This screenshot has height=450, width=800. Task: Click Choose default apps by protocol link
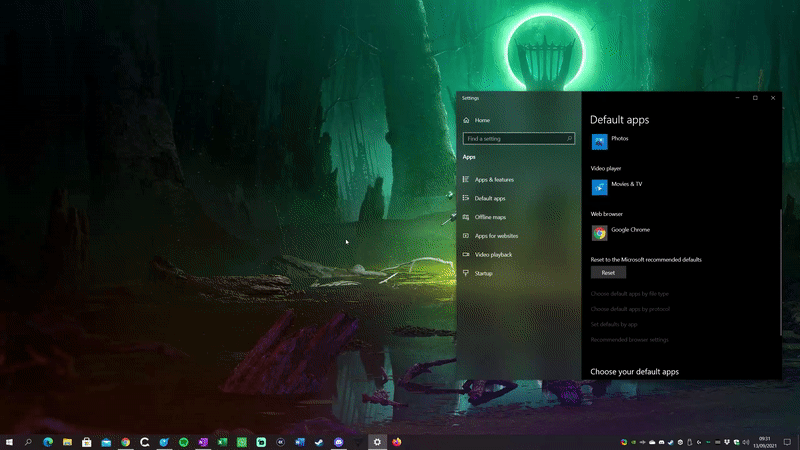[x=628, y=309]
